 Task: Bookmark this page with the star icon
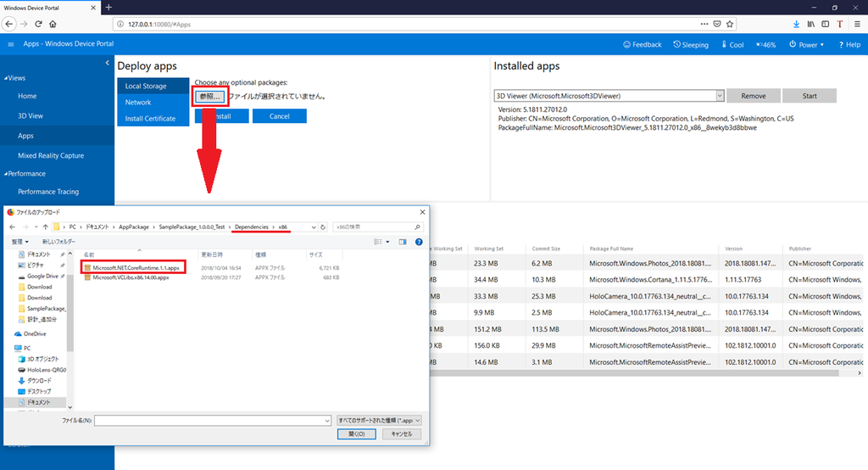[730, 24]
